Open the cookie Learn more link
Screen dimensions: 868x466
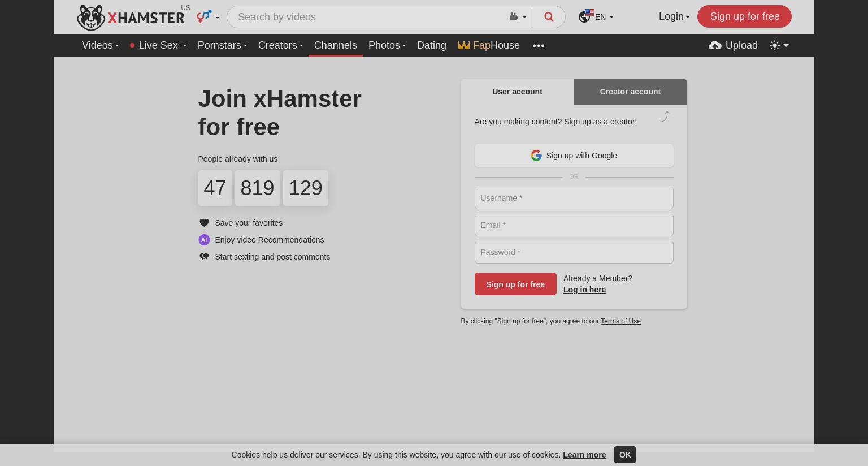pos(584,455)
